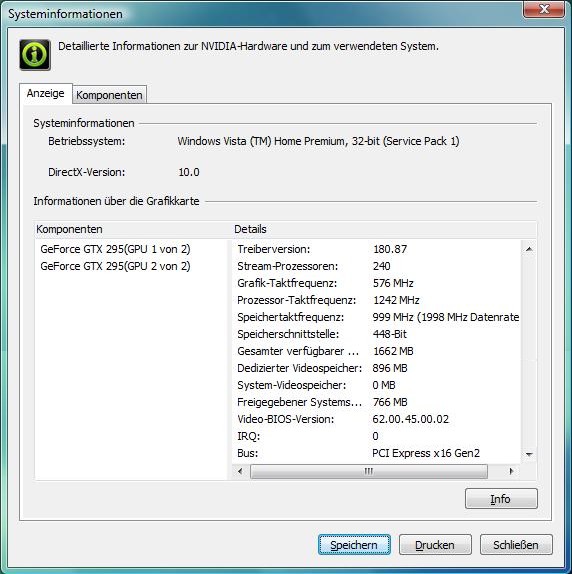This screenshot has height=574, width=572.
Task: Click the Dedizierter Videospeicher label
Action: tap(299, 368)
